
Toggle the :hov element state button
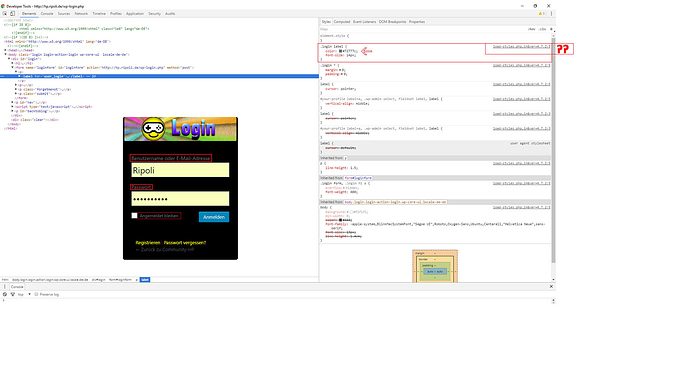[532, 29]
